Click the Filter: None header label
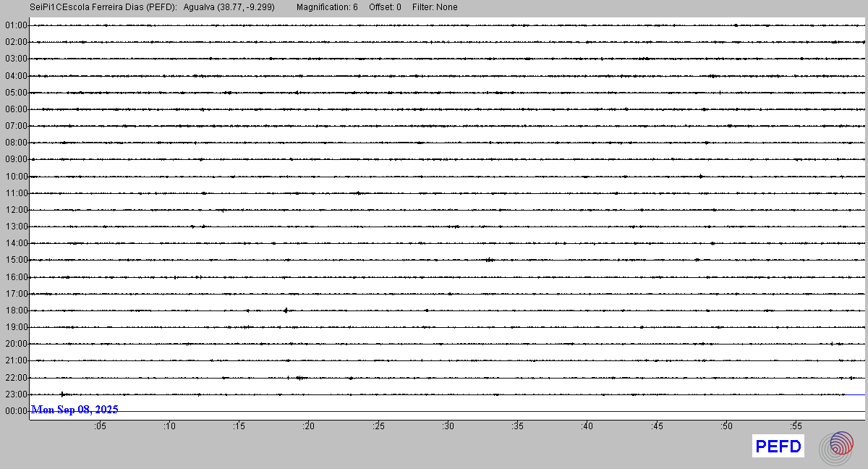Screen dimensions: 868x469 coord(435,7)
